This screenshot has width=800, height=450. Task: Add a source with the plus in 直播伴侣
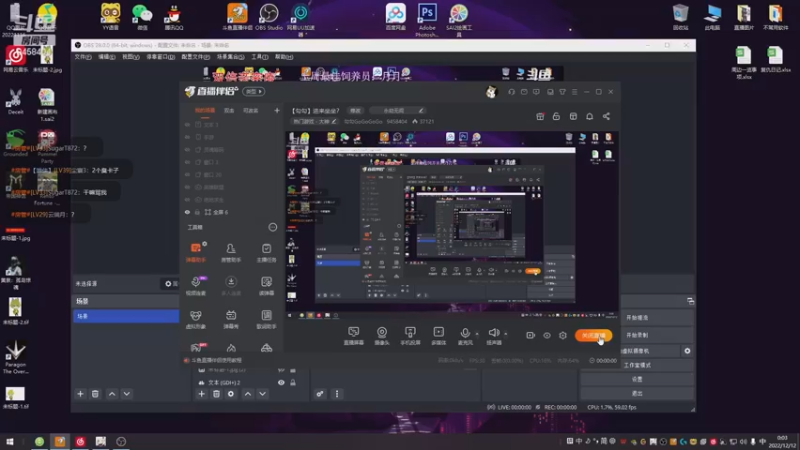277,110
